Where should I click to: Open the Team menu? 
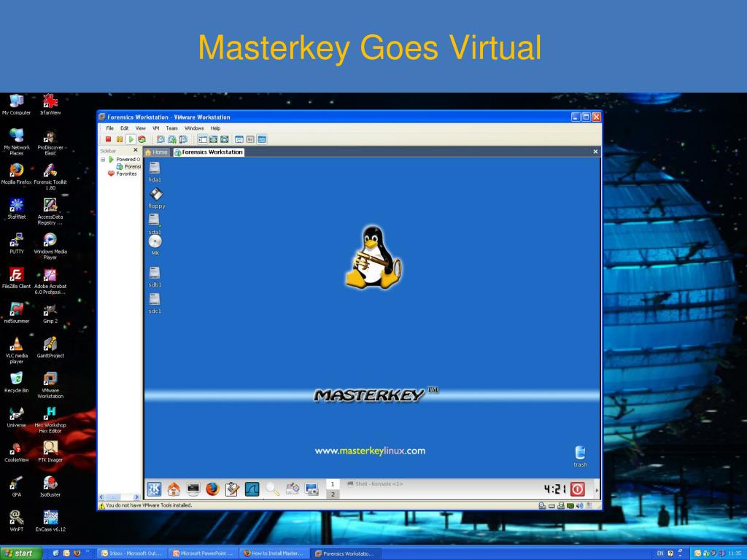(171, 128)
